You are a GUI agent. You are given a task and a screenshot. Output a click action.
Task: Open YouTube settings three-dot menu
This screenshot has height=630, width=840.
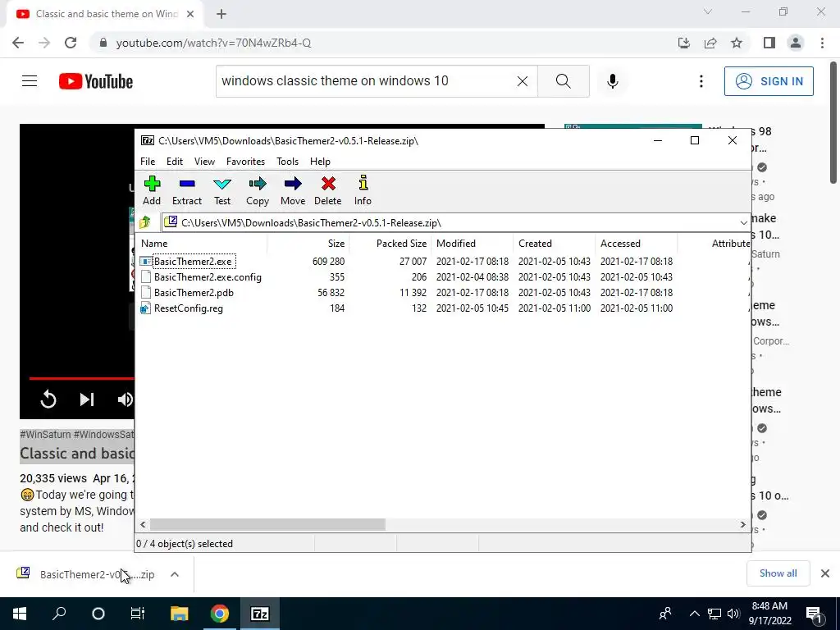pos(701,81)
